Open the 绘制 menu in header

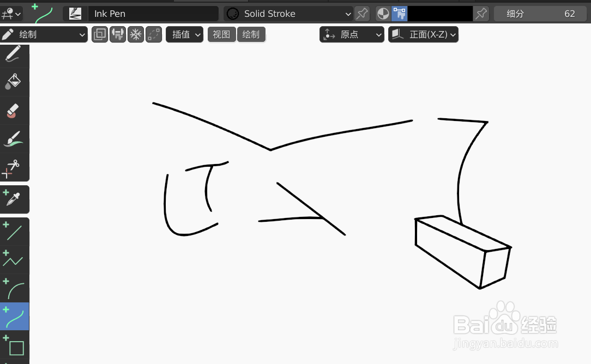click(x=251, y=34)
